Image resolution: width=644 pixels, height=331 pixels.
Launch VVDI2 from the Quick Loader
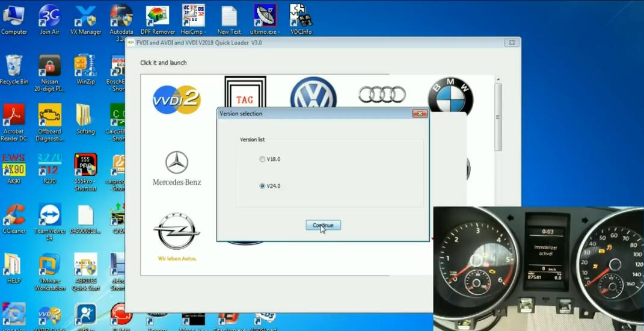coord(177,99)
